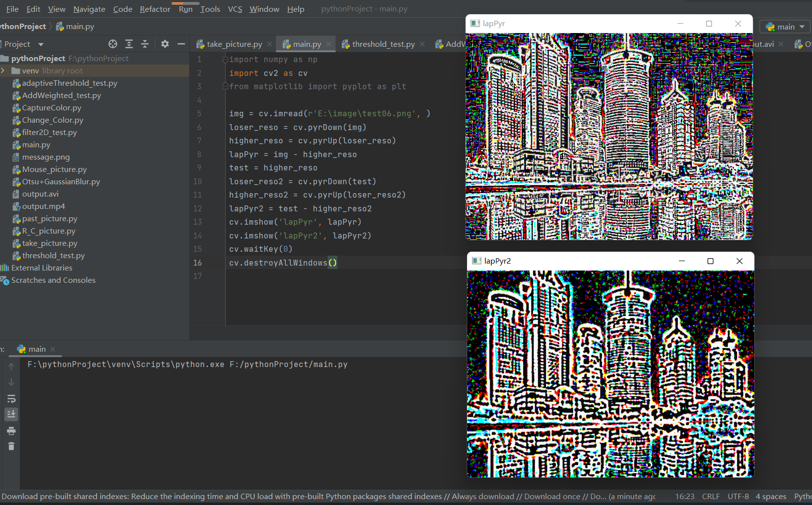Screen dimensions: 812x505
Task: Switch to threshold_test.py editor tab
Action: tap(383, 44)
